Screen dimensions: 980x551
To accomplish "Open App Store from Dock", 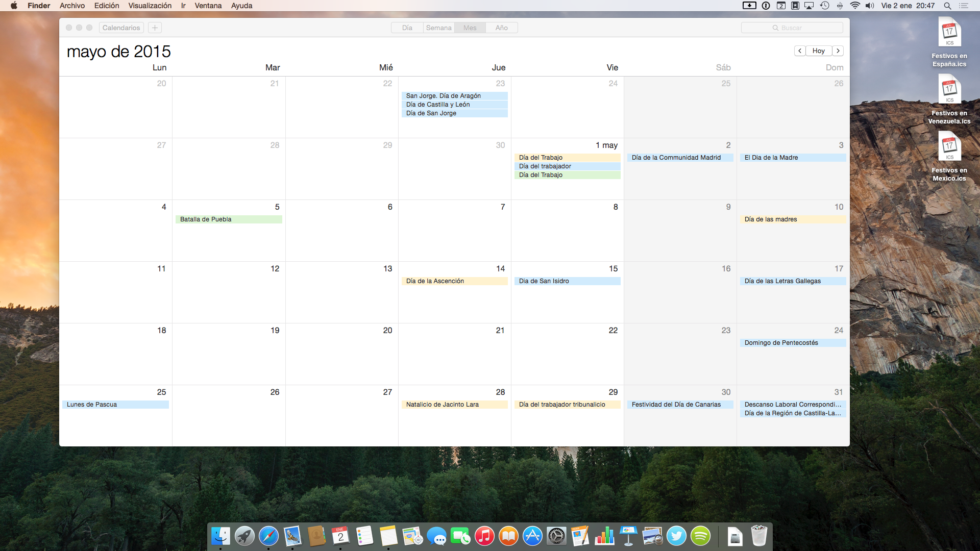I will (532, 536).
